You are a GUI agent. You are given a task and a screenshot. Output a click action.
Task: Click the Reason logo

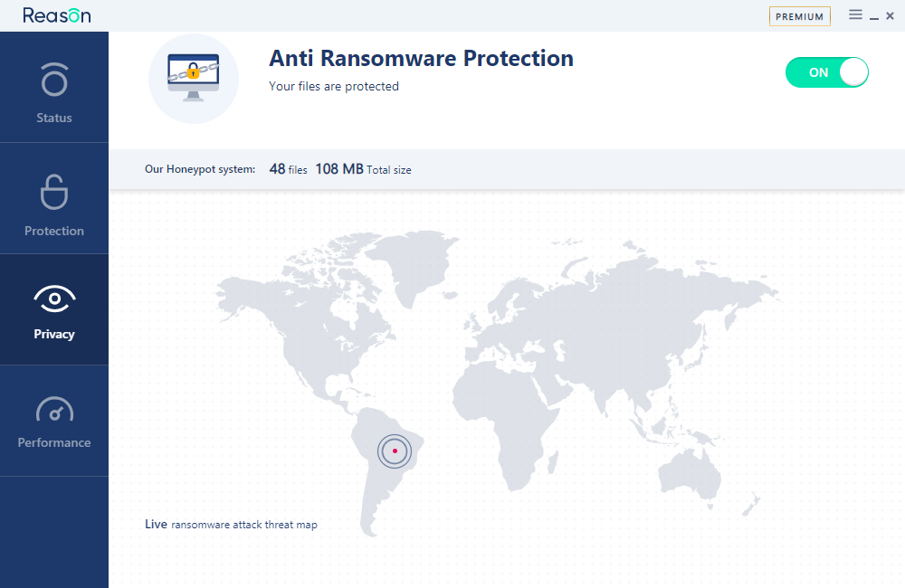pyautogui.click(x=56, y=15)
